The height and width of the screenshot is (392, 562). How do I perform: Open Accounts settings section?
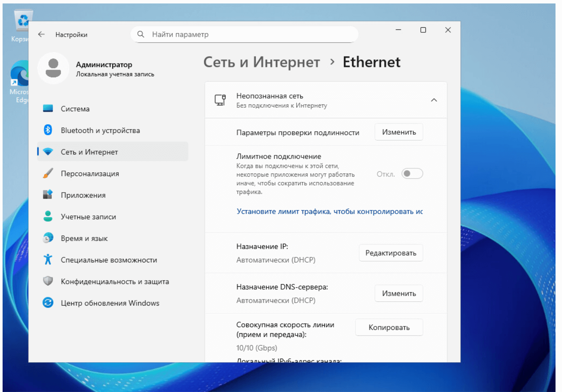click(88, 217)
